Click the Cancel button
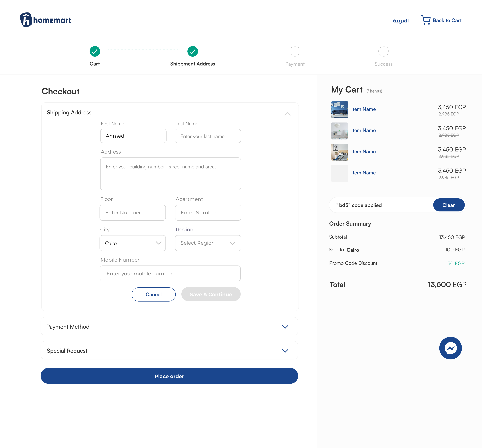 (153, 294)
